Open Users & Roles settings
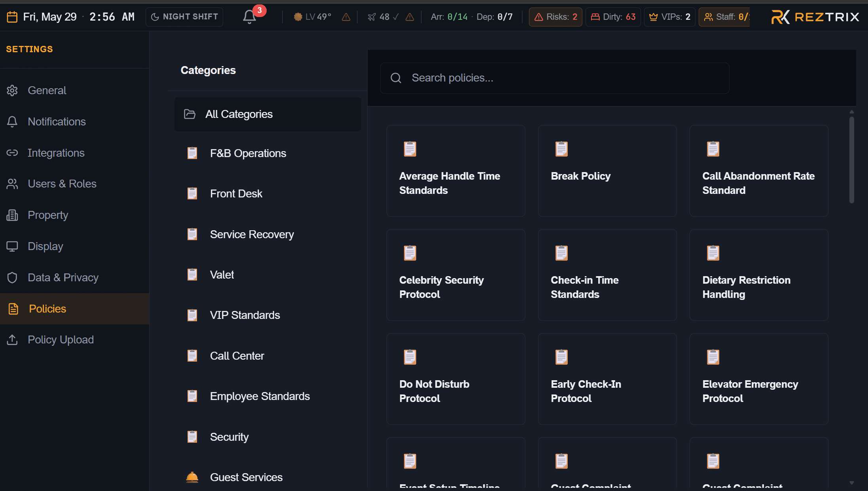This screenshot has height=491, width=868. pyautogui.click(x=75, y=184)
